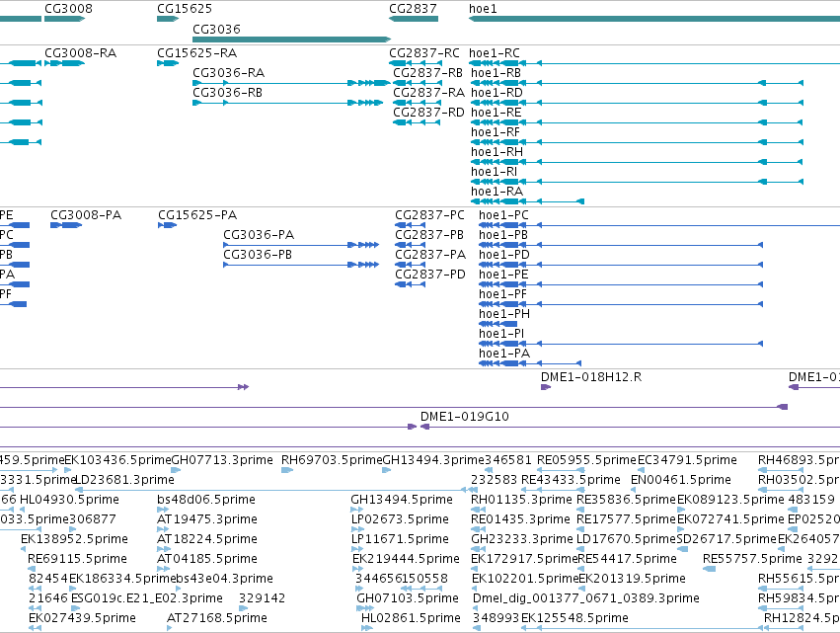Select EST AT27168.5prime
The height and width of the screenshot is (633, 840).
point(170,628)
